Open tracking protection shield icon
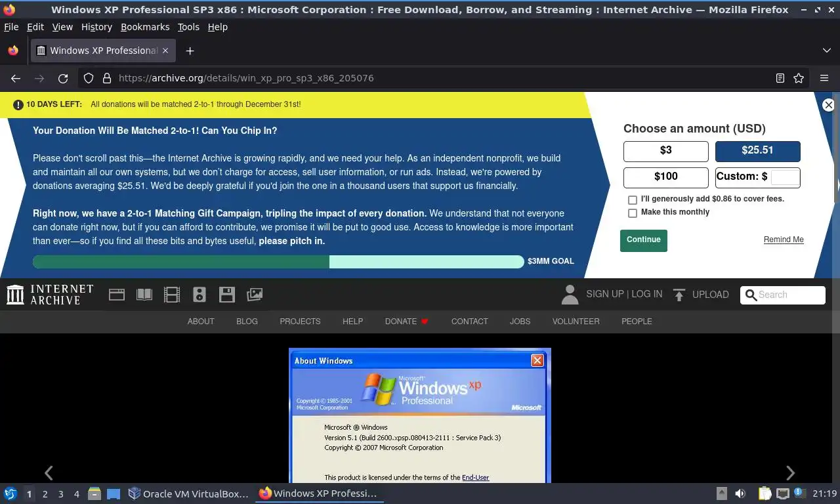Viewport: 840px width, 504px height. 89,78
